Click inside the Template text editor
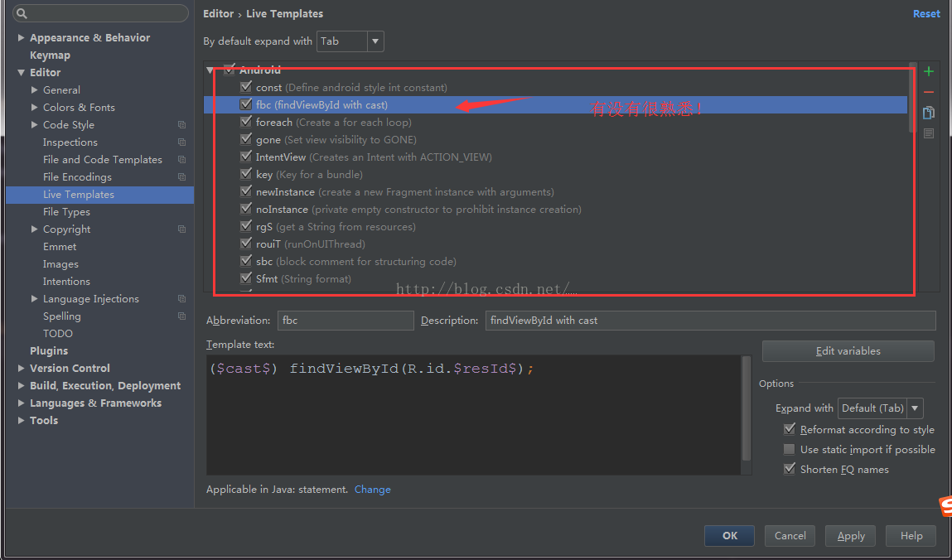Screen dimensions: 952x560 [x=474, y=415]
